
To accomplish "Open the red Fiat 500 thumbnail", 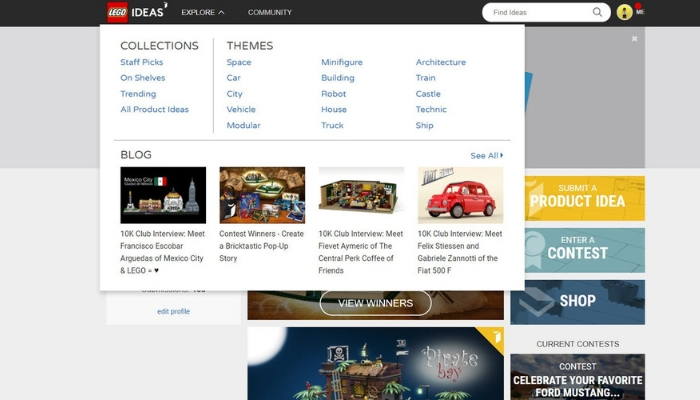I will click(x=460, y=195).
